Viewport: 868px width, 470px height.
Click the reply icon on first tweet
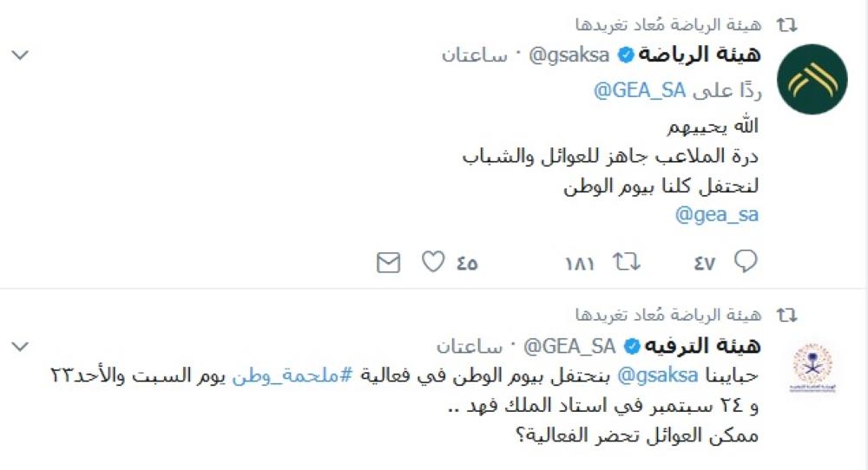[x=746, y=261]
